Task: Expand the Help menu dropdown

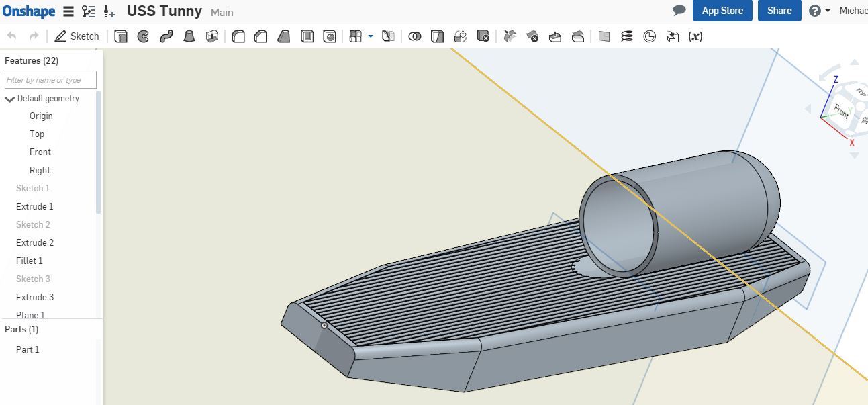Action: pos(819,11)
